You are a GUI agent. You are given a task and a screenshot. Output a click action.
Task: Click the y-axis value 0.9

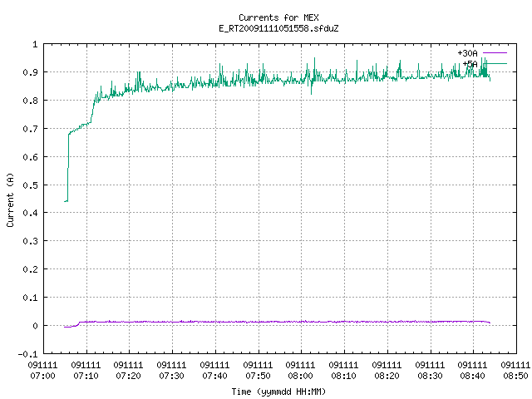[30, 72]
